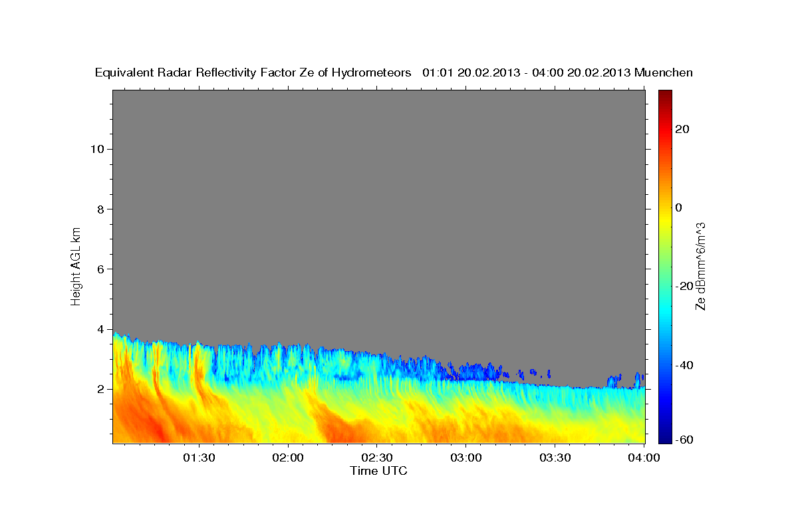The height and width of the screenshot is (532, 798).
Task: Click the colorbar tick label '-20'
Action: (x=683, y=286)
